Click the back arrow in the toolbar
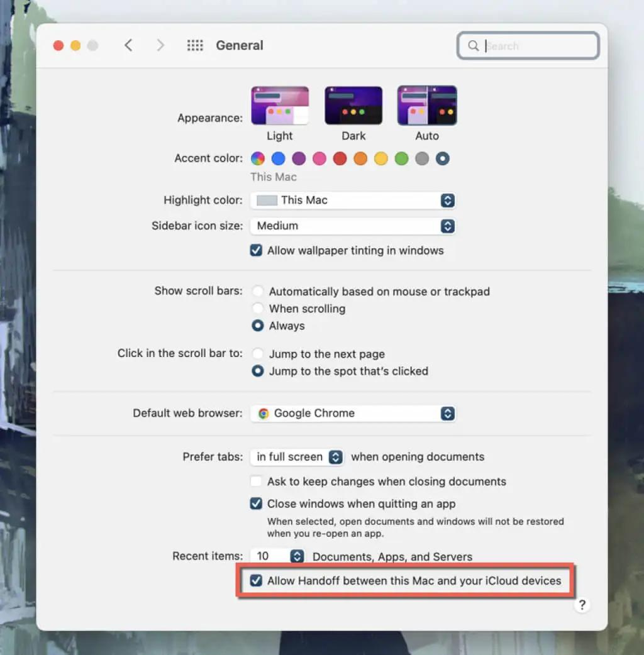Image resolution: width=644 pixels, height=655 pixels. click(128, 45)
